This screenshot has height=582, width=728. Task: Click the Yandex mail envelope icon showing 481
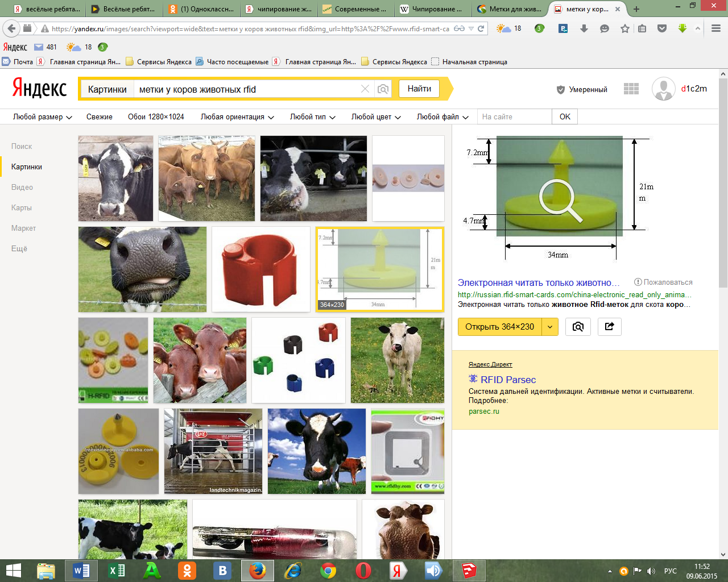point(39,47)
